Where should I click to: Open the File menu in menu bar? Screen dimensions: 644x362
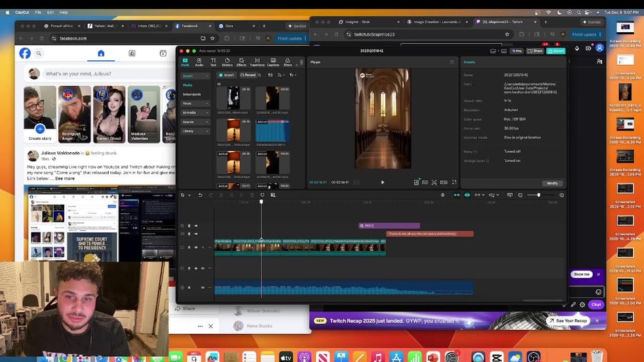(x=39, y=12)
